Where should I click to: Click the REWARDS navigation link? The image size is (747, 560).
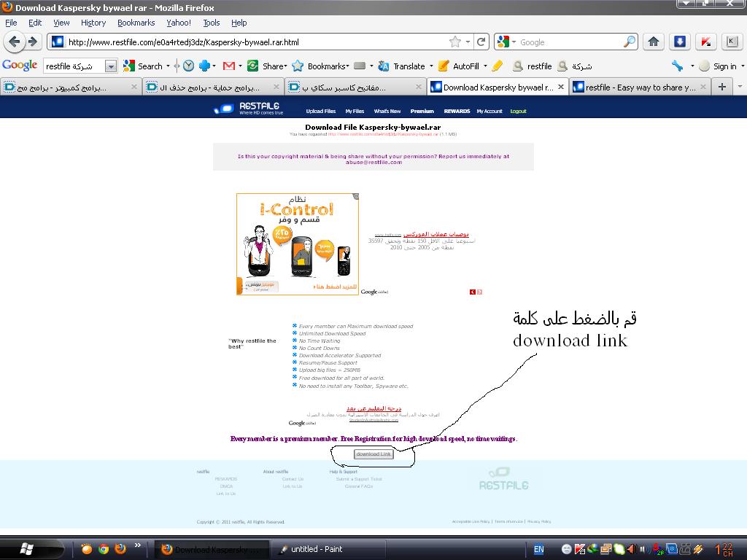457,111
